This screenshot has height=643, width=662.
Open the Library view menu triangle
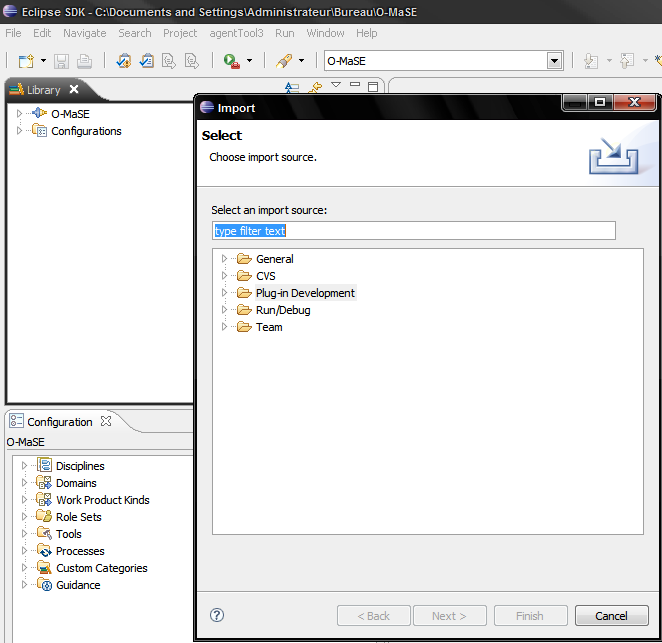pos(336,85)
